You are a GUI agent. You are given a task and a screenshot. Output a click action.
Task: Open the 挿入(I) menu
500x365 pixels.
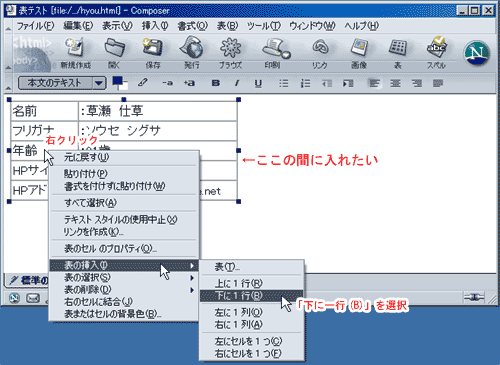click(x=155, y=26)
